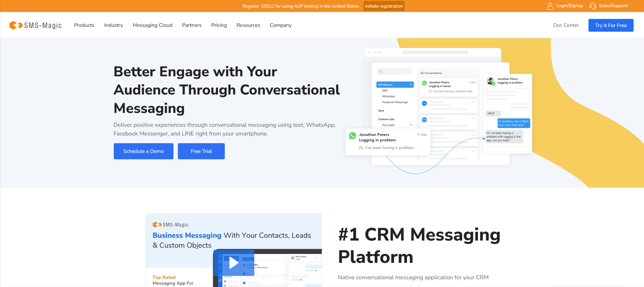Screen dimensions: 644x287
Task: Play the Business Messaging video
Action: (x=233, y=263)
